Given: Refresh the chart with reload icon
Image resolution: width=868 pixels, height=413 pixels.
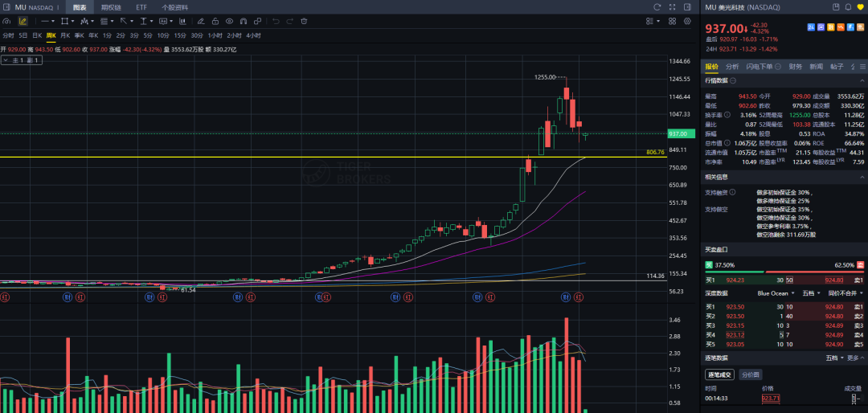Looking at the screenshot, I should coord(657,7).
